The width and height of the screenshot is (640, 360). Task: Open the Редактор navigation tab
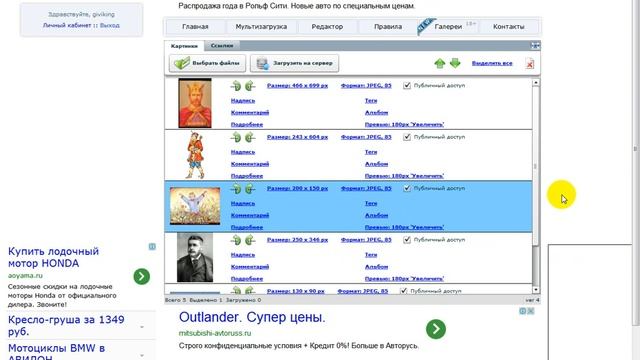(x=327, y=27)
